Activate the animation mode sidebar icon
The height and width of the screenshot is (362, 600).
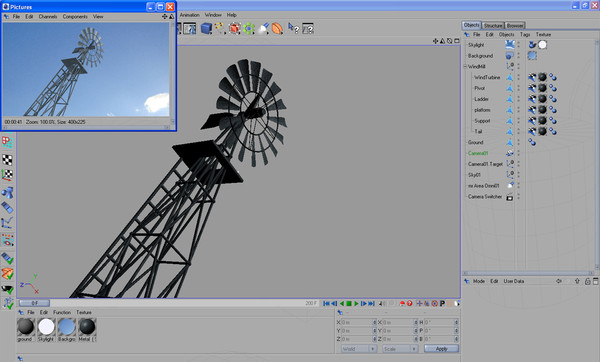tap(7, 240)
